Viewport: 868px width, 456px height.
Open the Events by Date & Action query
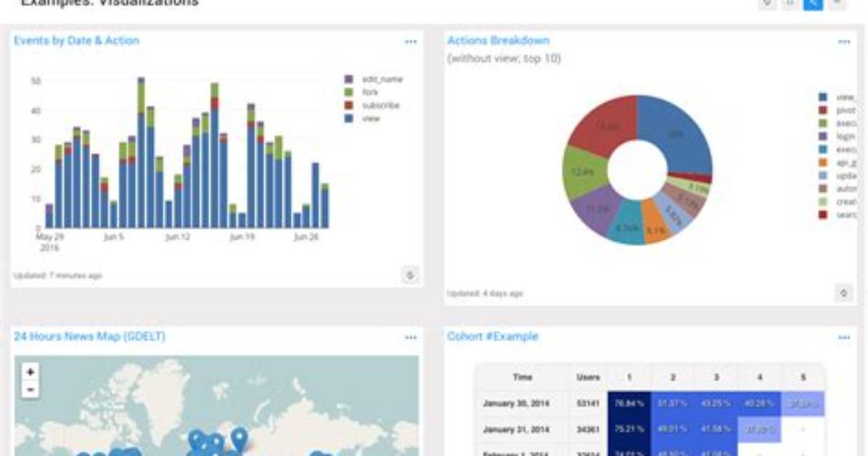click(x=76, y=41)
